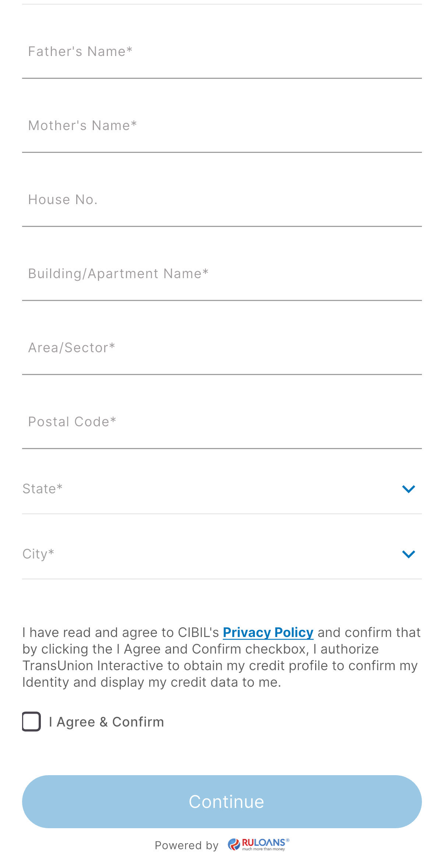Click the 'Powered by' footer text
Viewport: 444px width, 868px height.
(186, 846)
